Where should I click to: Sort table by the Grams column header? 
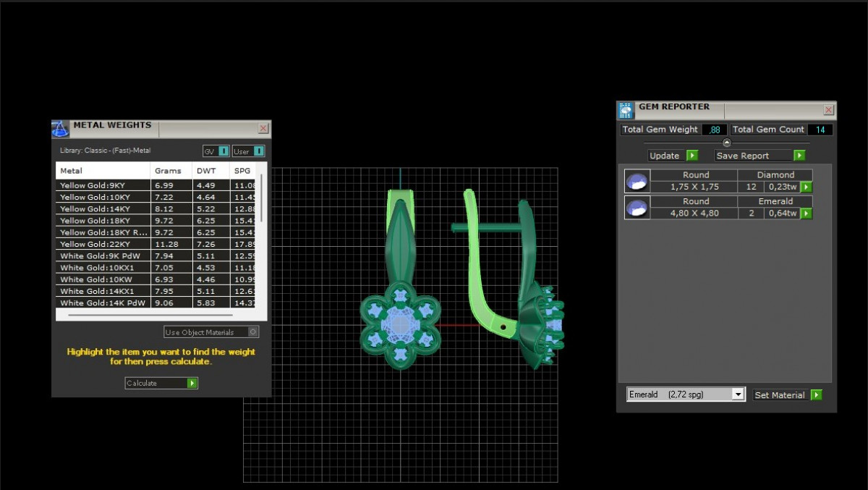[x=171, y=171]
